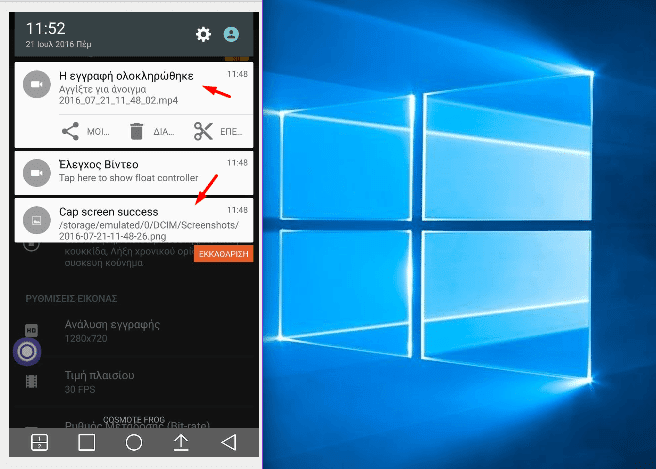
Task: Tap ΡΥΘΜΙΣΕΙΣ ΕΙΚΟΝΑΣ section header
Action: [x=71, y=299]
